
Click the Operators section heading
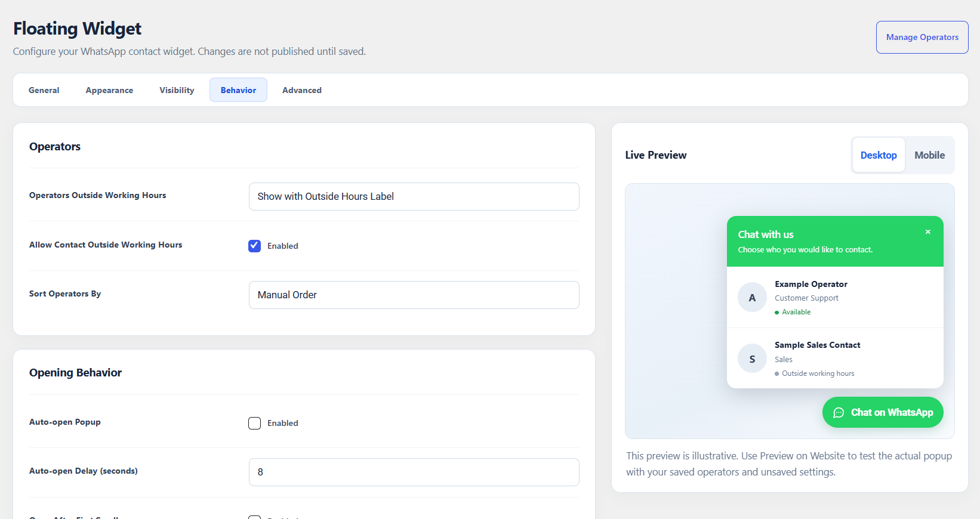point(55,147)
